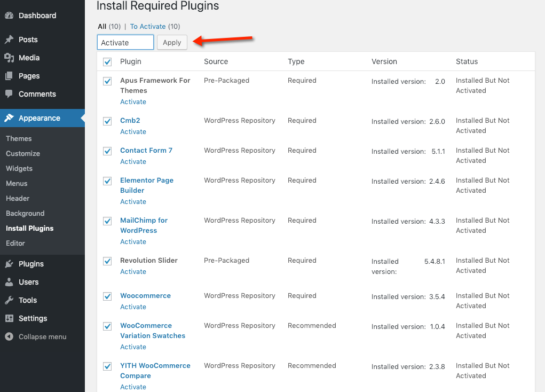
Task: Click the Comments speech bubble icon
Action: coord(9,94)
